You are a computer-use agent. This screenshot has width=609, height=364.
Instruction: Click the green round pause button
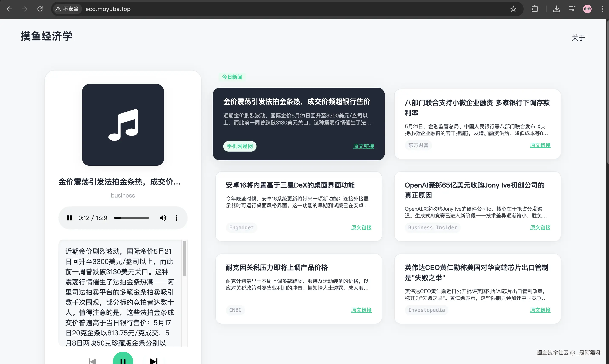click(123, 360)
